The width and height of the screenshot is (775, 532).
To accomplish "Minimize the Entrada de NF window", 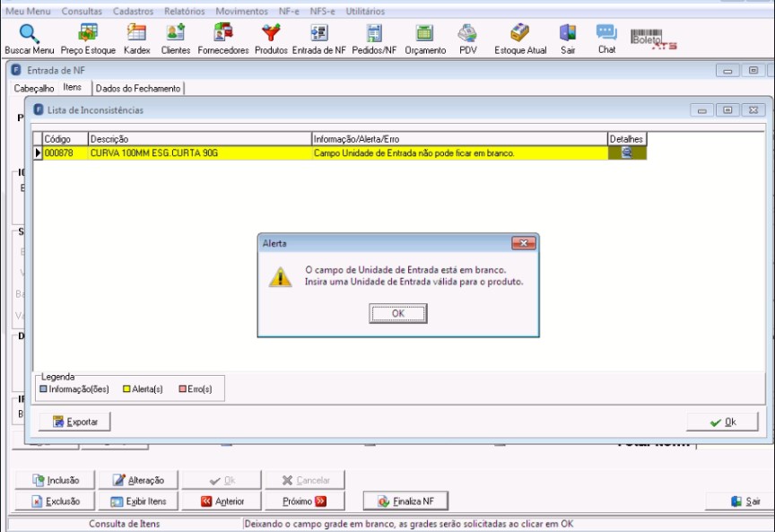I will 727,71.
